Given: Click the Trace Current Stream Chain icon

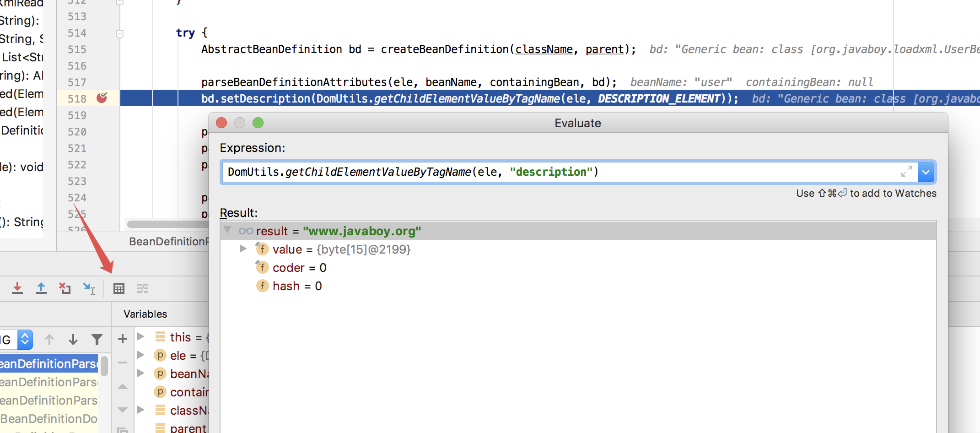Looking at the screenshot, I should point(143,288).
